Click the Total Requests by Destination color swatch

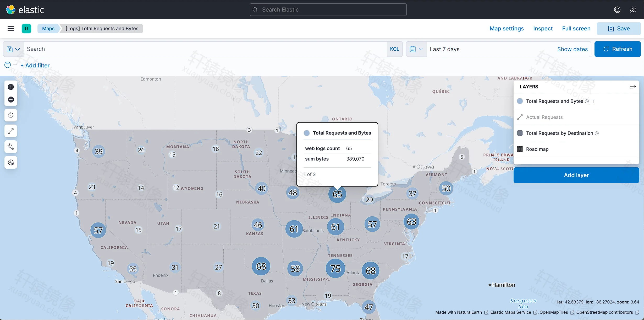520,133
